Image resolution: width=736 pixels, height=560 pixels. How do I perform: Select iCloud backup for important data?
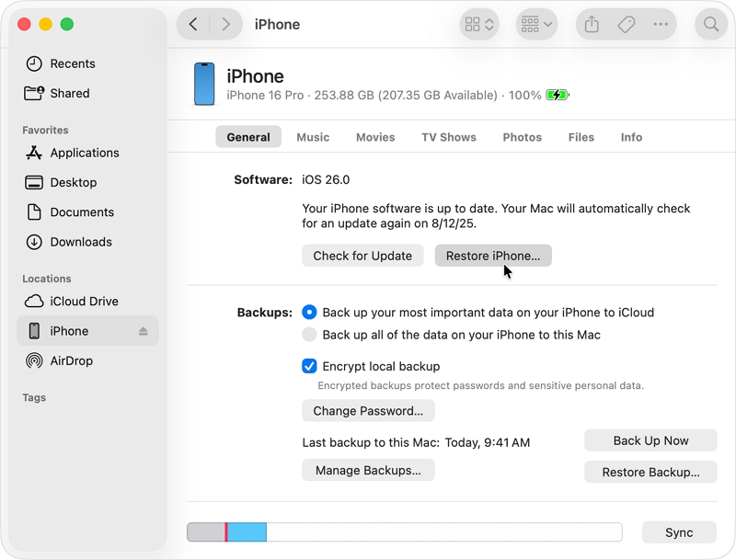309,312
